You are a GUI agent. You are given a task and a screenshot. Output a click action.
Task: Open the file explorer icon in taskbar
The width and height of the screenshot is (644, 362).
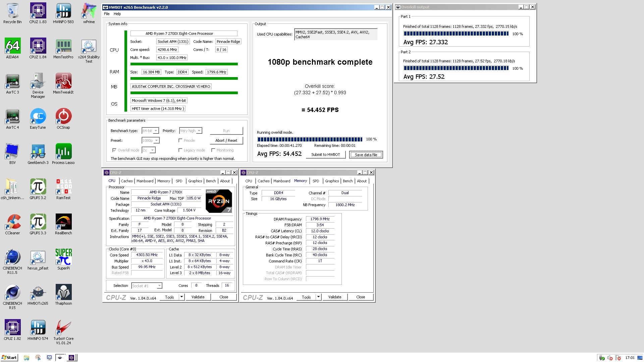coord(26,358)
